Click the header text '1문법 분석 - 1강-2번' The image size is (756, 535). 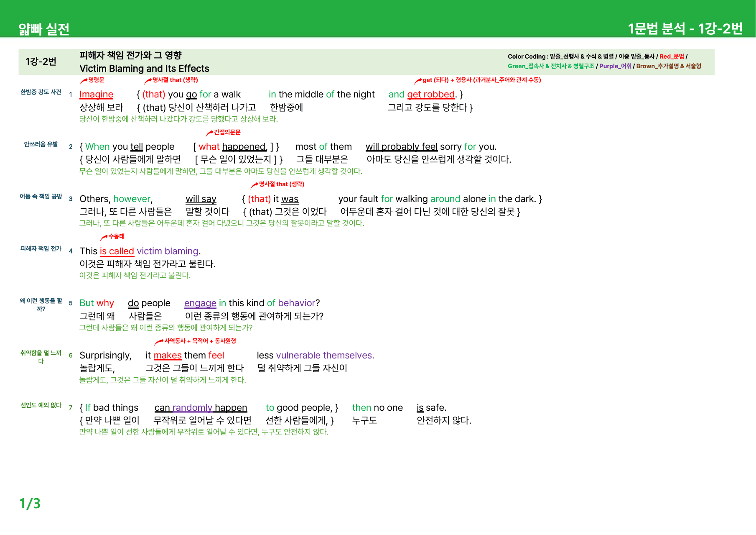point(685,28)
